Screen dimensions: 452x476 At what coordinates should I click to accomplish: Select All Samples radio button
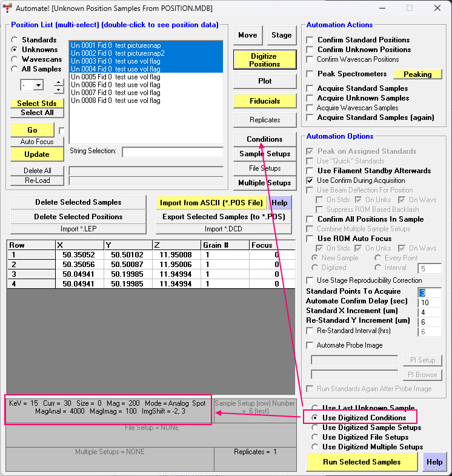tap(15, 69)
